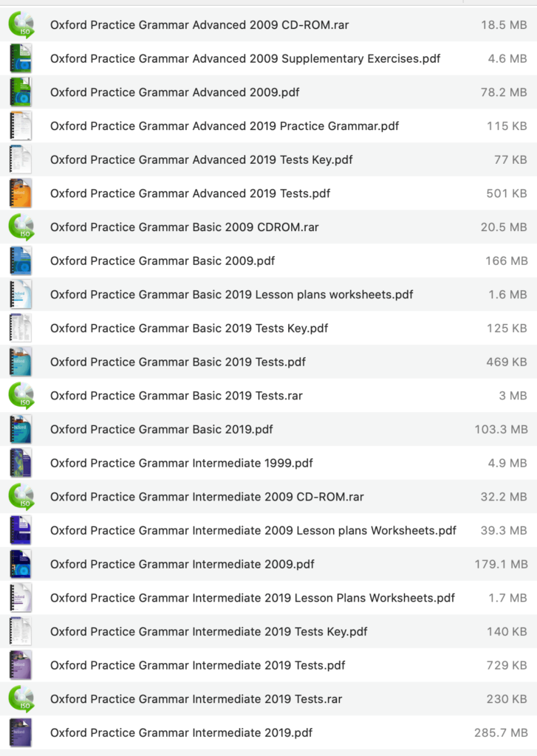Select file Oxford Practice Grammar Advanced 2009.pdf

coord(268,92)
